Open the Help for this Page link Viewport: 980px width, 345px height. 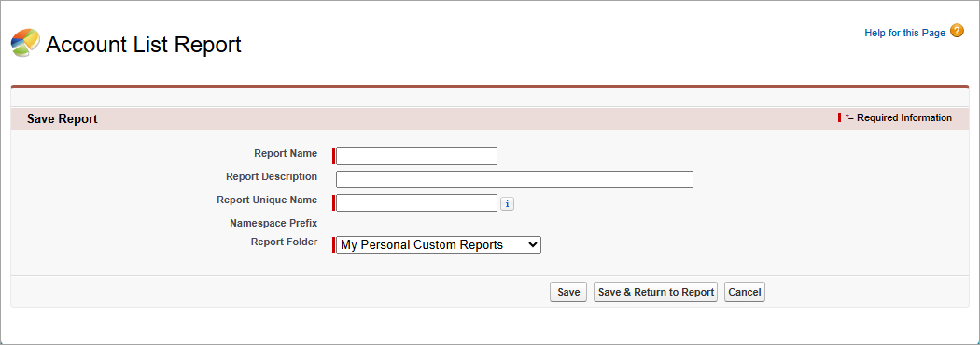(x=905, y=33)
